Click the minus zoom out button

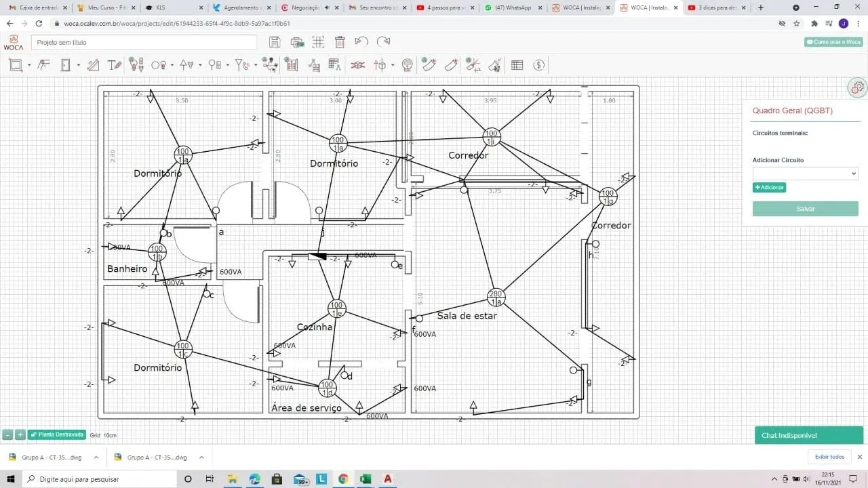click(x=7, y=434)
